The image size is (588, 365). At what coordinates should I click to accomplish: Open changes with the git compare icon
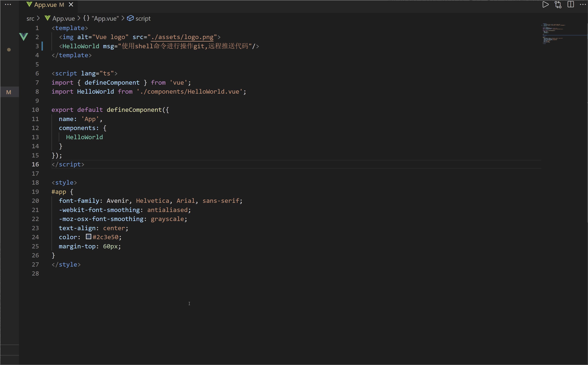click(558, 5)
